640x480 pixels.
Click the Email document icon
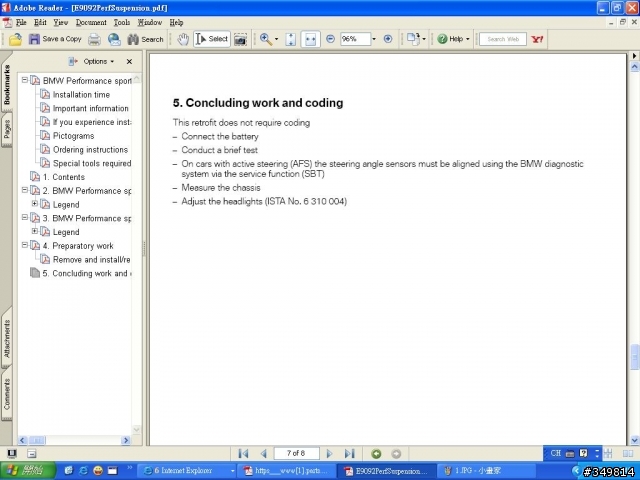pyautogui.click(x=114, y=39)
